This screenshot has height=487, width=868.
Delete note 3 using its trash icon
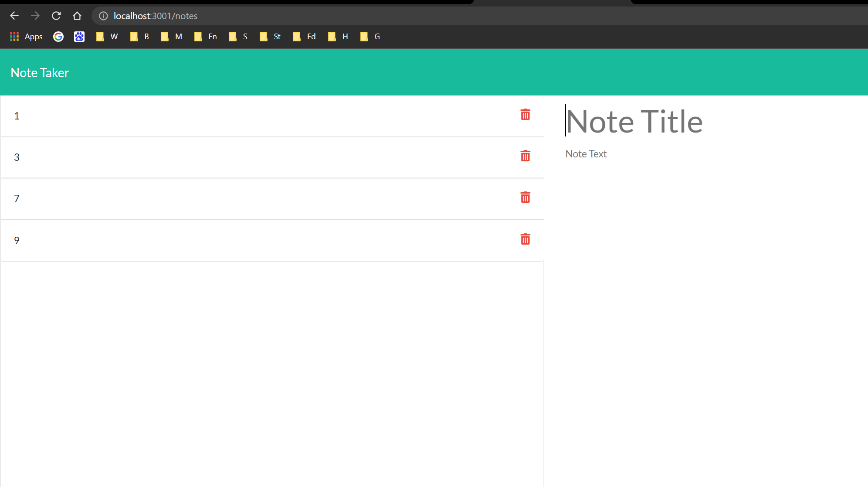pyautogui.click(x=525, y=156)
